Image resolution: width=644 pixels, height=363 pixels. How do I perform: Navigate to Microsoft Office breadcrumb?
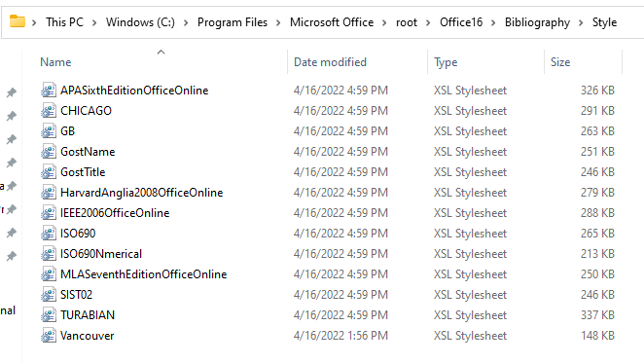[x=332, y=22]
